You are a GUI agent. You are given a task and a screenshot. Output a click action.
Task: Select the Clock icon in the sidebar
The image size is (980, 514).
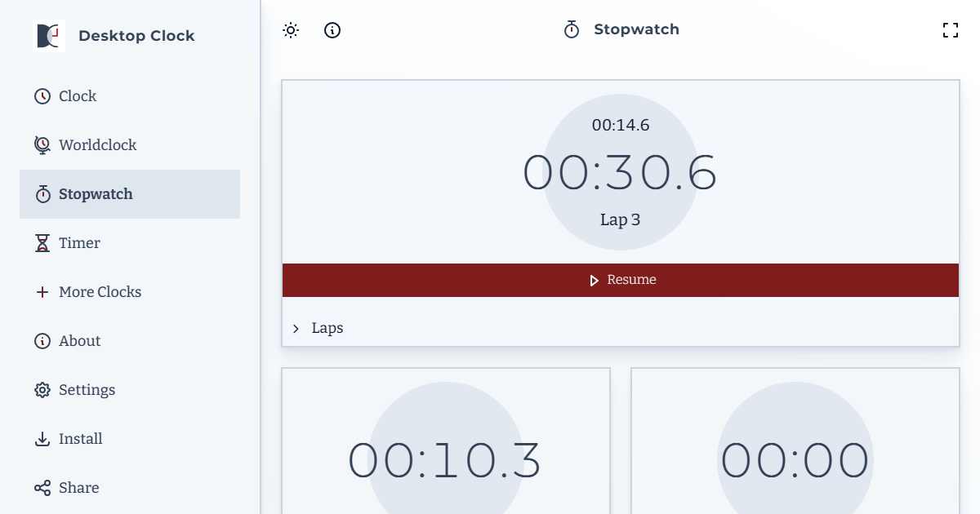point(42,95)
